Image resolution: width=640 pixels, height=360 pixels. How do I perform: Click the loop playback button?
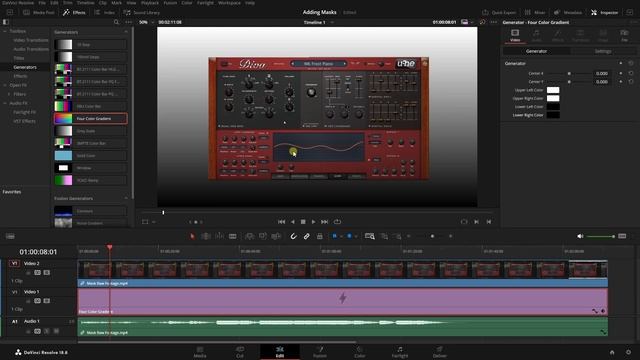click(337, 222)
